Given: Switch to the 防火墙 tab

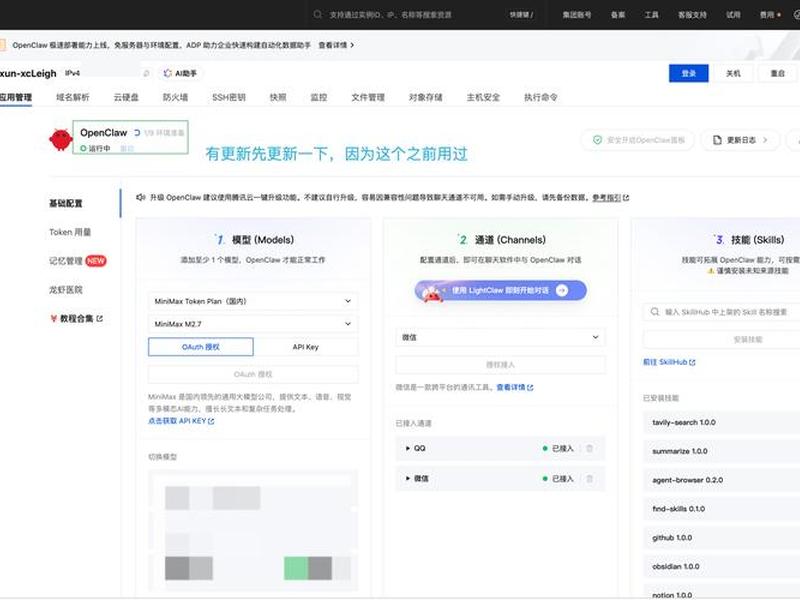Looking at the screenshot, I should (x=176, y=97).
